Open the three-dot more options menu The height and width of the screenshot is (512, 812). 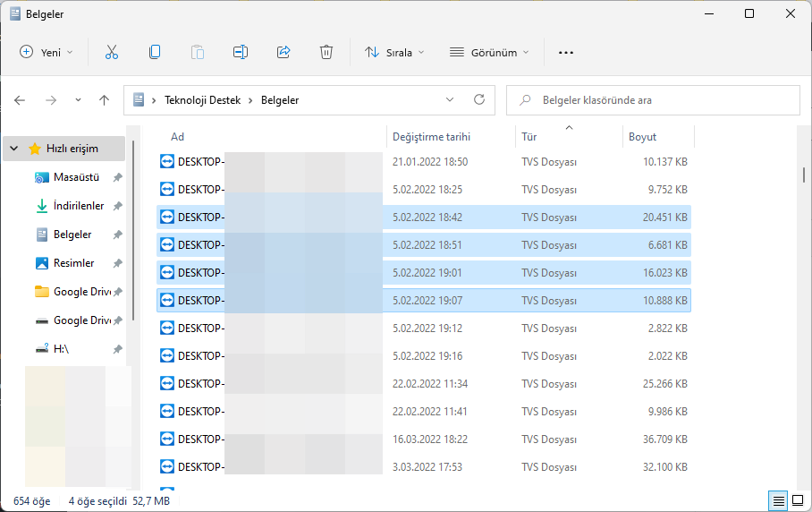coord(565,52)
